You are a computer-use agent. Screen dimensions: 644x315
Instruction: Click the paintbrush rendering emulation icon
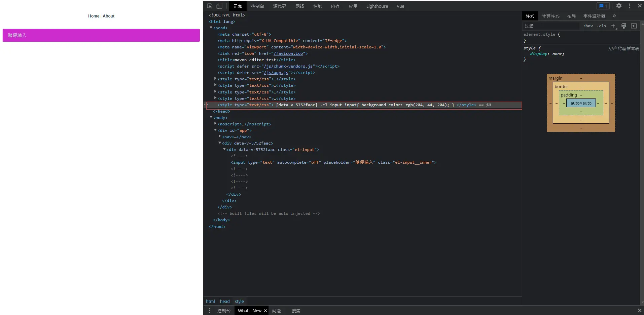tap(624, 26)
